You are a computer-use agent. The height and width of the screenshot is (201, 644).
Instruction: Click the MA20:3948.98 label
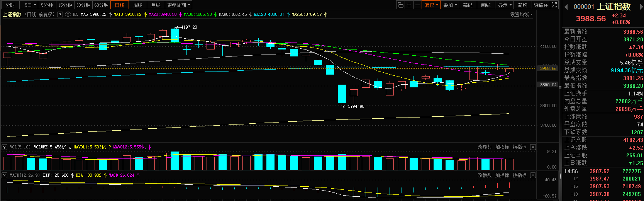(163, 14)
